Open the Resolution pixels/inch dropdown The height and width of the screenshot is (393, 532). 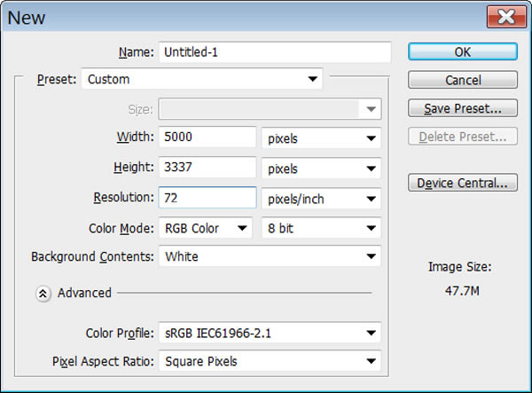pyautogui.click(x=321, y=199)
